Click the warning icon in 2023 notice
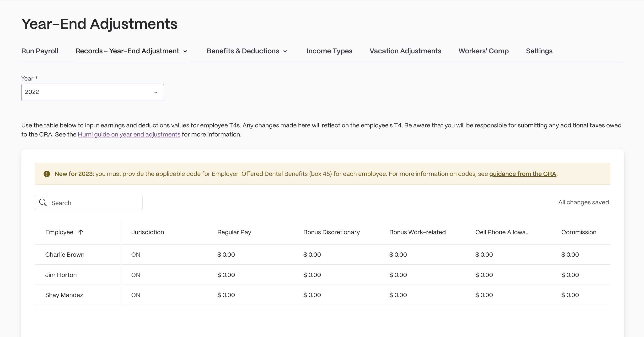644x337 pixels. tap(47, 174)
